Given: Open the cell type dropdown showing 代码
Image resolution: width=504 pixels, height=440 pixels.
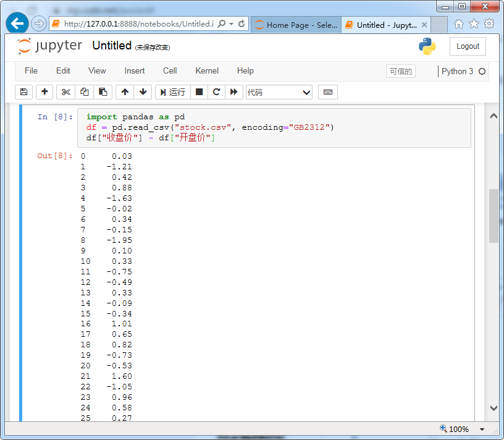Looking at the screenshot, I should click(x=279, y=92).
